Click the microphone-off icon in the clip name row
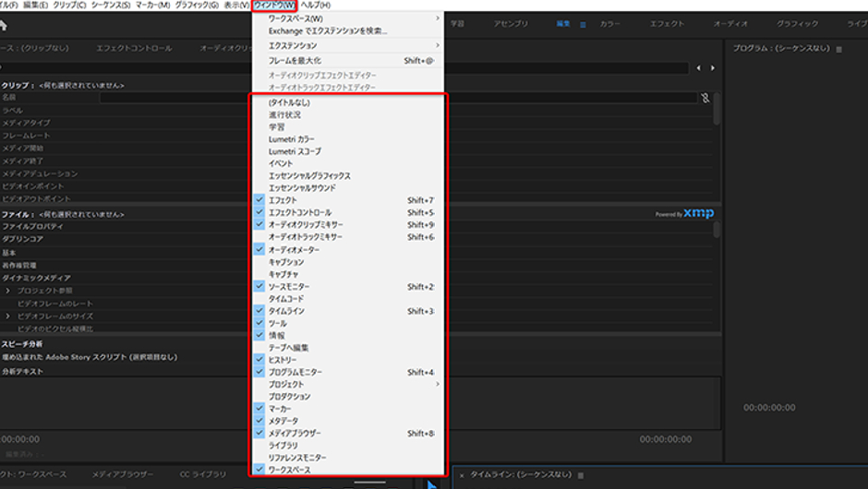 [x=705, y=98]
